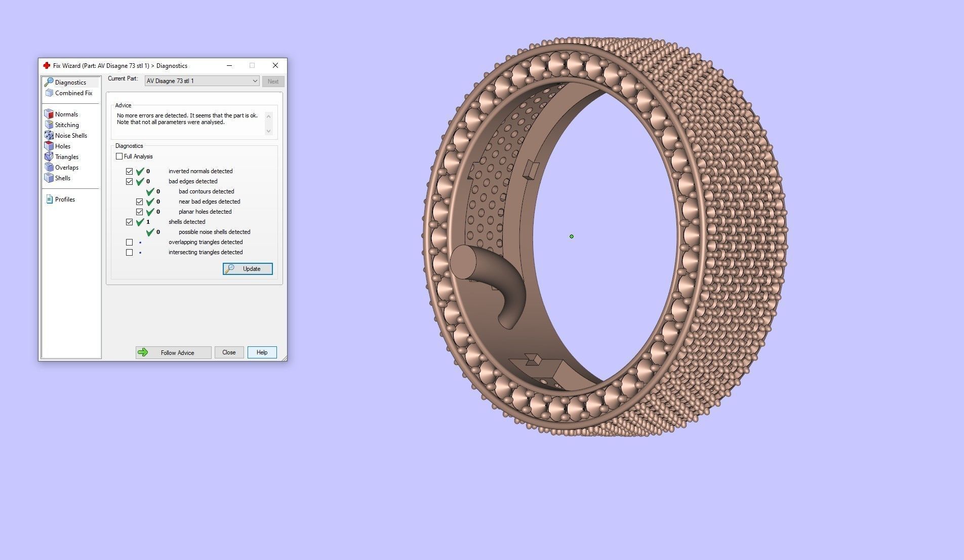The height and width of the screenshot is (560, 964).
Task: Open Help for the Fix Wizard
Action: 262,352
